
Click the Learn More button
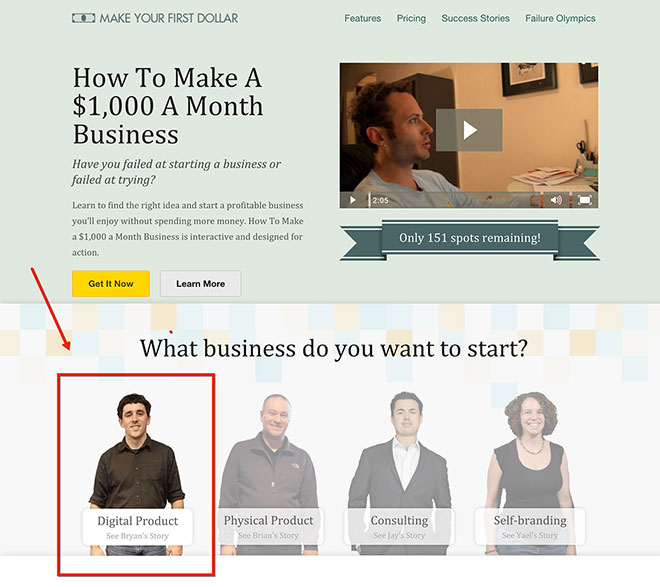pos(200,284)
